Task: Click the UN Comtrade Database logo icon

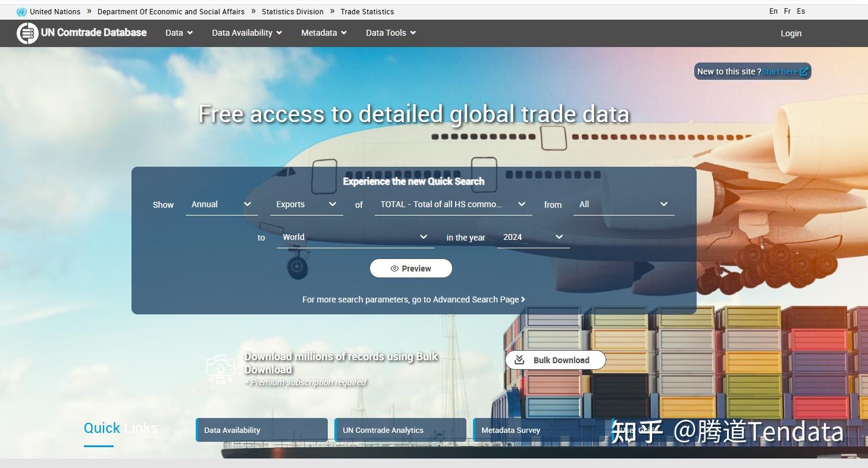Action: (x=27, y=33)
